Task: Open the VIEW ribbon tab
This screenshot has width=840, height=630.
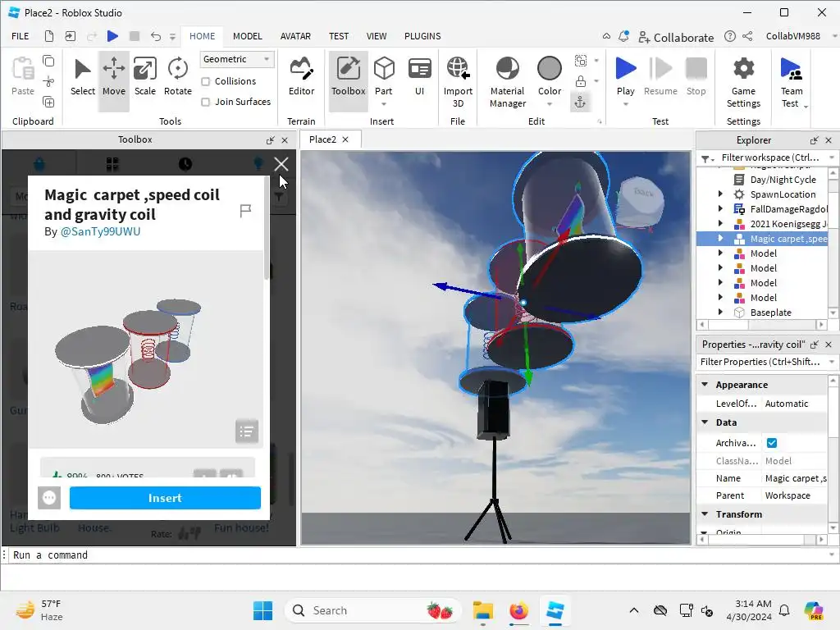Action: click(376, 36)
